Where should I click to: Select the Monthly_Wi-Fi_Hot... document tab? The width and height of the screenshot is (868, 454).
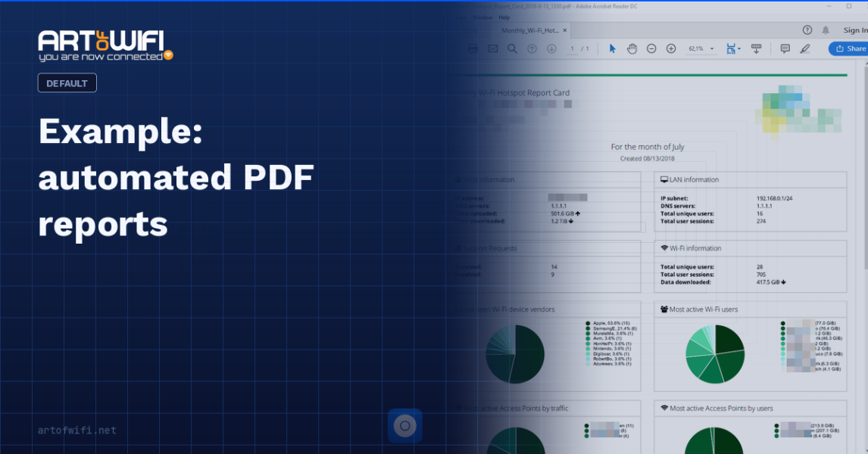point(529,30)
